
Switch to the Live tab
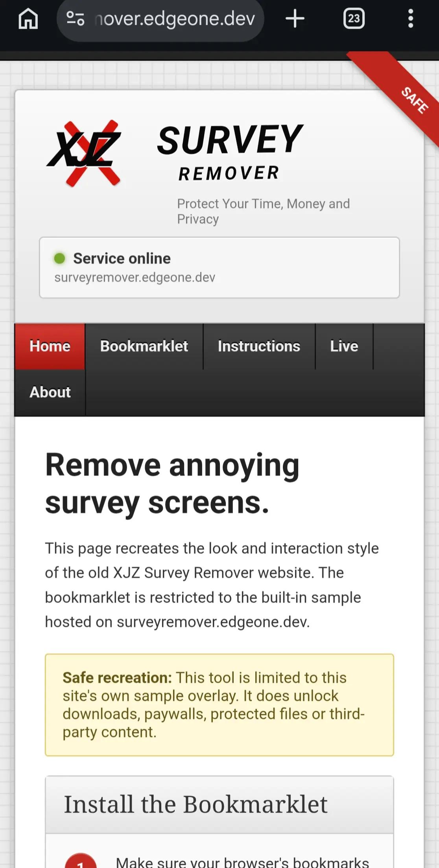(x=344, y=346)
